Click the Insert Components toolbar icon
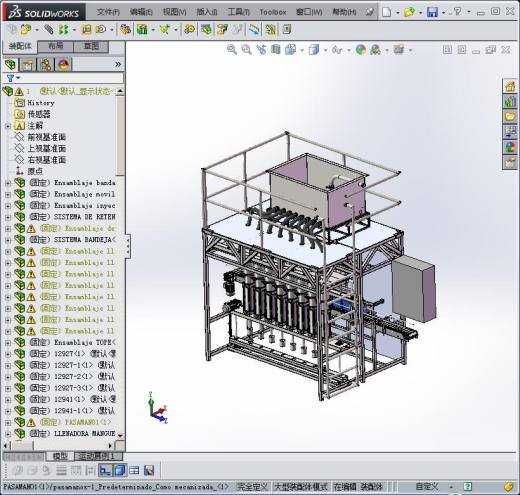Viewport: 520px width, 495px height. coord(26,30)
